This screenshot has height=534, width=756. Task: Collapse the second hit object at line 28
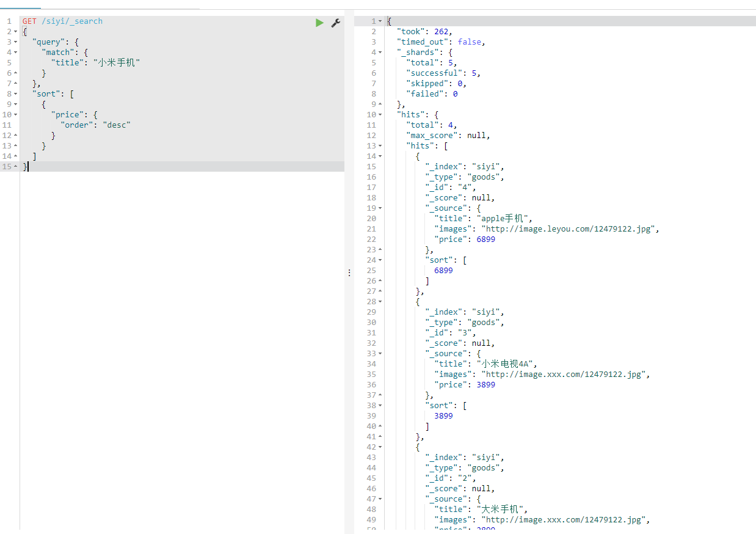coord(380,301)
